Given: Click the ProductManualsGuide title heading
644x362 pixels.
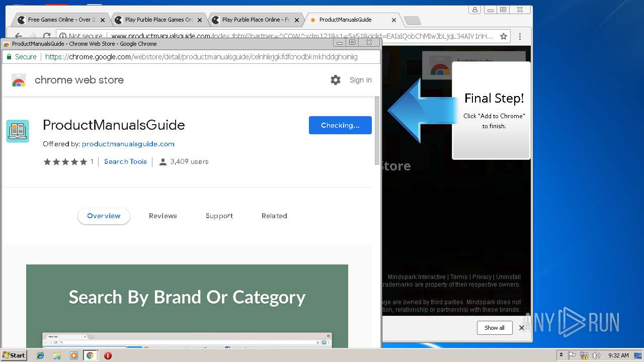Looking at the screenshot, I should click(114, 125).
